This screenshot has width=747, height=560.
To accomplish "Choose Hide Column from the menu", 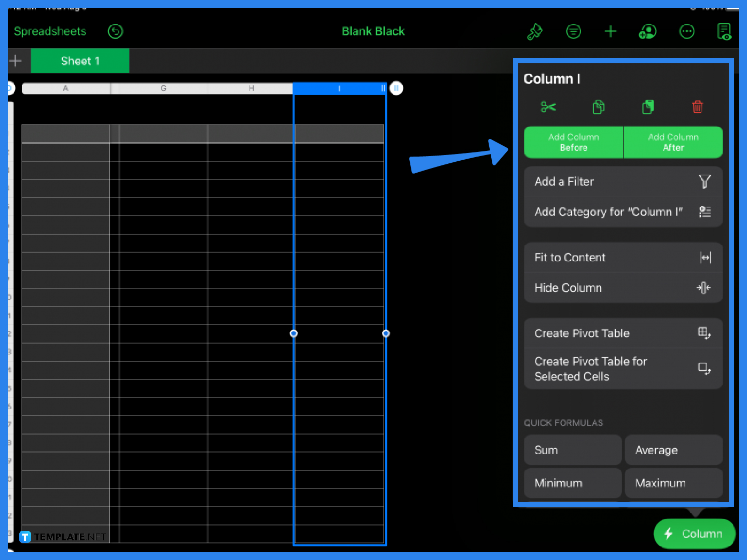I will (623, 288).
